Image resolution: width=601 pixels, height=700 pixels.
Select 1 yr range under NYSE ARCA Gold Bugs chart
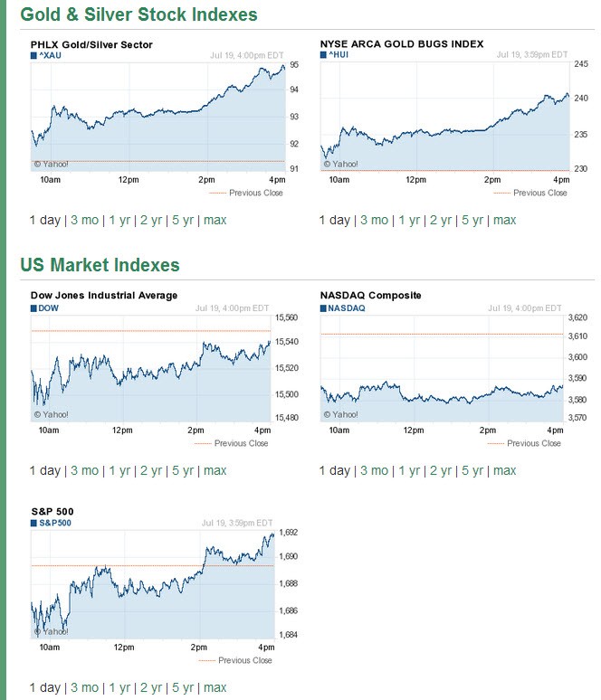[409, 220]
